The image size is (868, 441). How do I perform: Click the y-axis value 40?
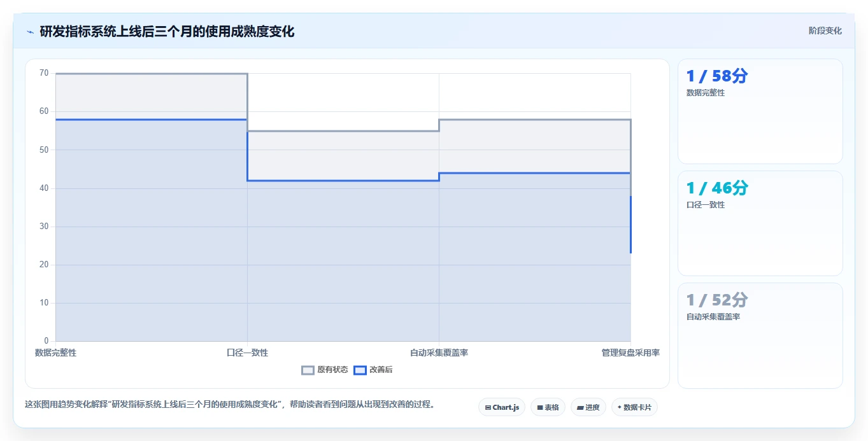[x=44, y=188]
